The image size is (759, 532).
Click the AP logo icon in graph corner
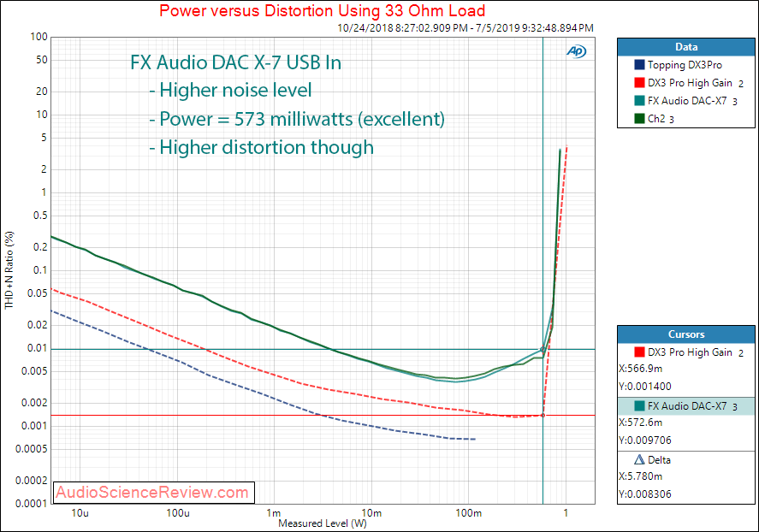pos(576,51)
